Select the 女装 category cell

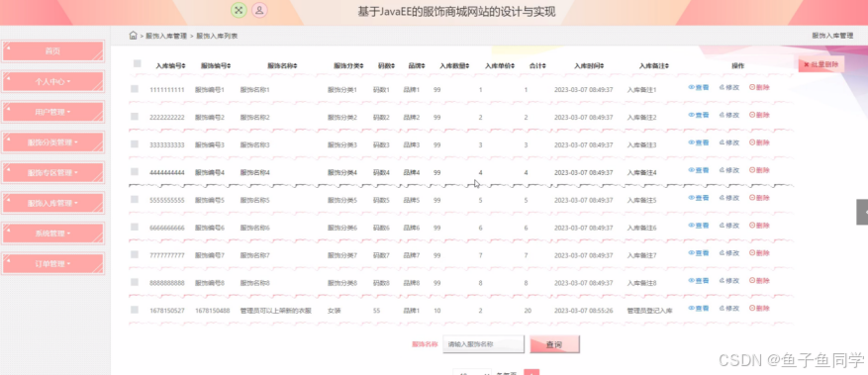point(335,311)
